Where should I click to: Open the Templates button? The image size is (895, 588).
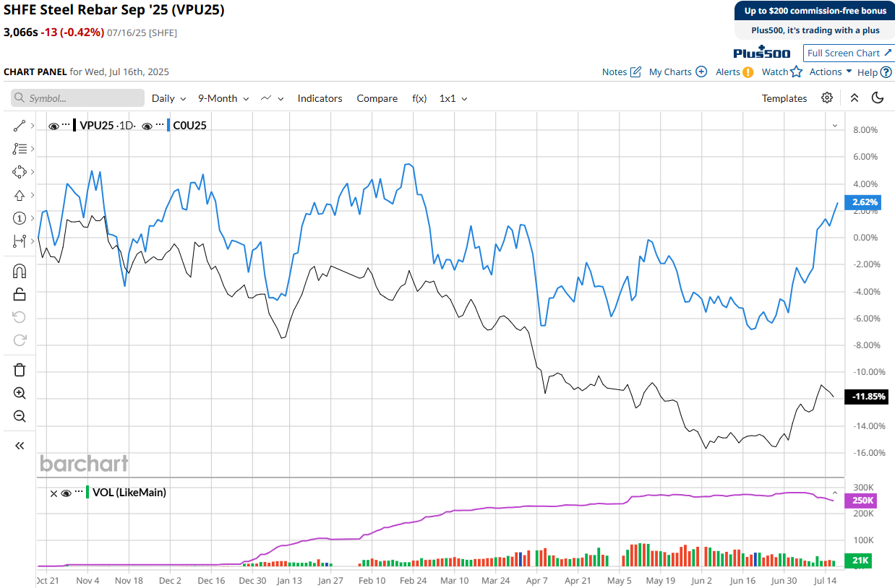[784, 98]
